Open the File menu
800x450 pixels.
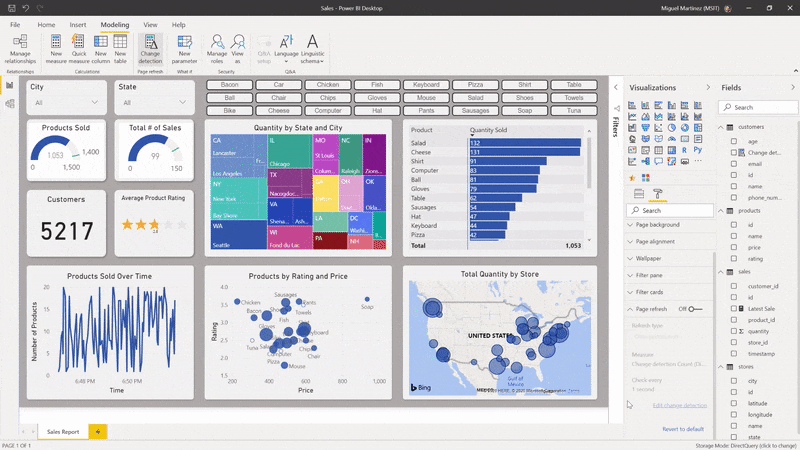pyautogui.click(x=15, y=24)
